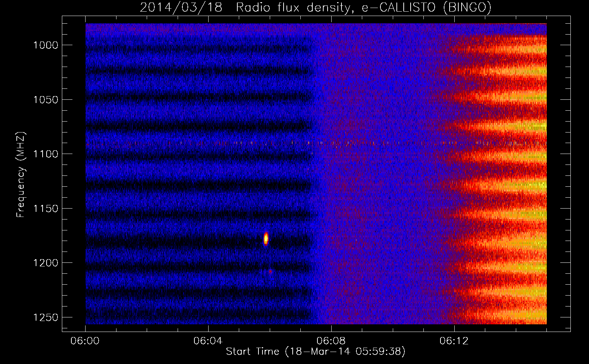Click the 1200 frequency tick label
The height and width of the screenshot is (364, 589).
pos(46,263)
